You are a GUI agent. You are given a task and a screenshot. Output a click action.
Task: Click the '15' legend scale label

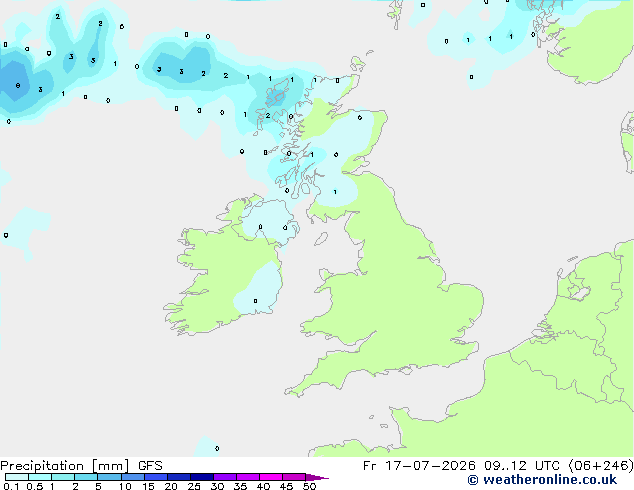coord(148,486)
